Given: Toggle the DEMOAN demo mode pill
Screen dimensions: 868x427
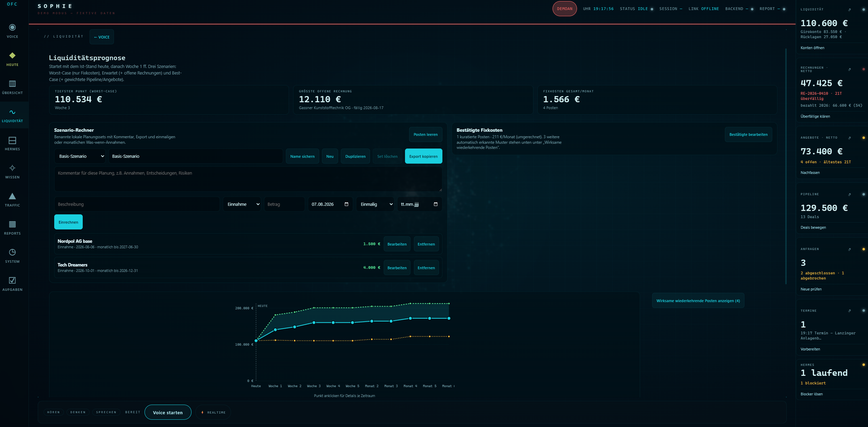Looking at the screenshot, I should click(565, 9).
